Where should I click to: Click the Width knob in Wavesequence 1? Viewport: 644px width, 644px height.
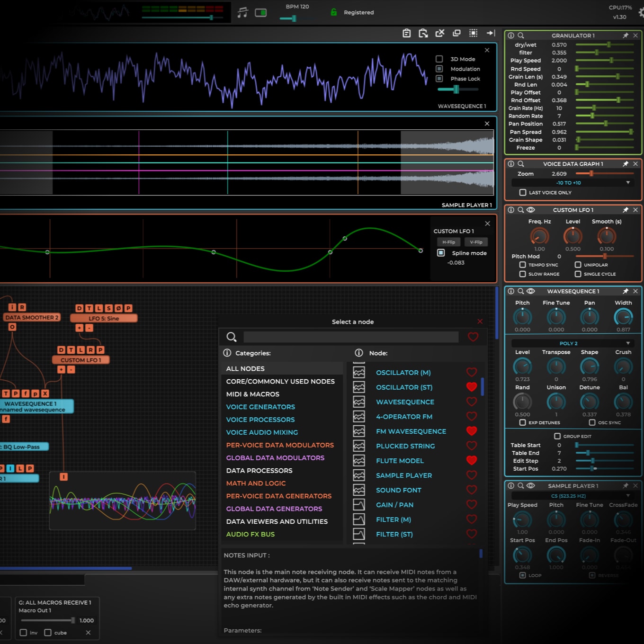click(x=623, y=317)
